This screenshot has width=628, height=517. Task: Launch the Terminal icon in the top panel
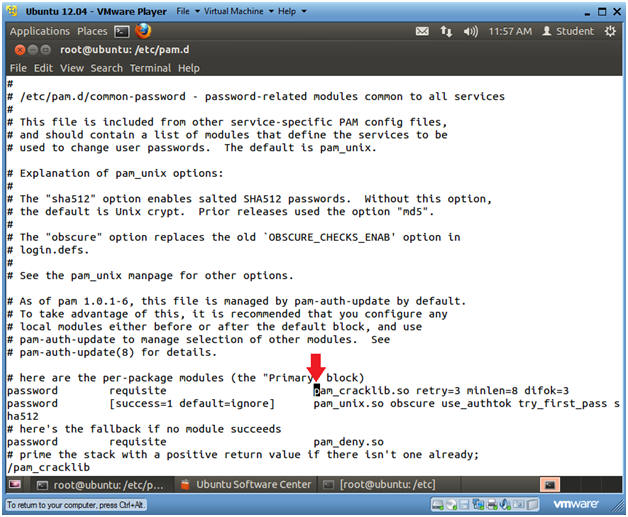pyautogui.click(x=122, y=31)
